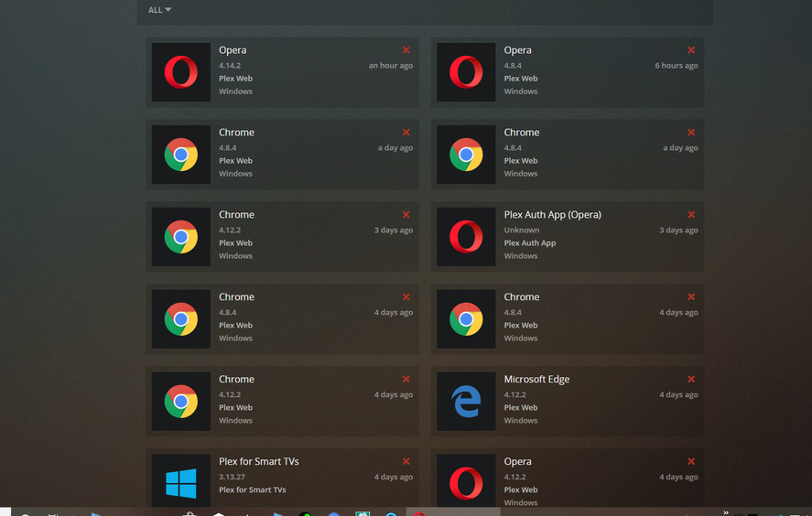This screenshot has height=516, width=812.
Task: Click the Opera 4.8.4 device icon
Action: click(x=466, y=72)
